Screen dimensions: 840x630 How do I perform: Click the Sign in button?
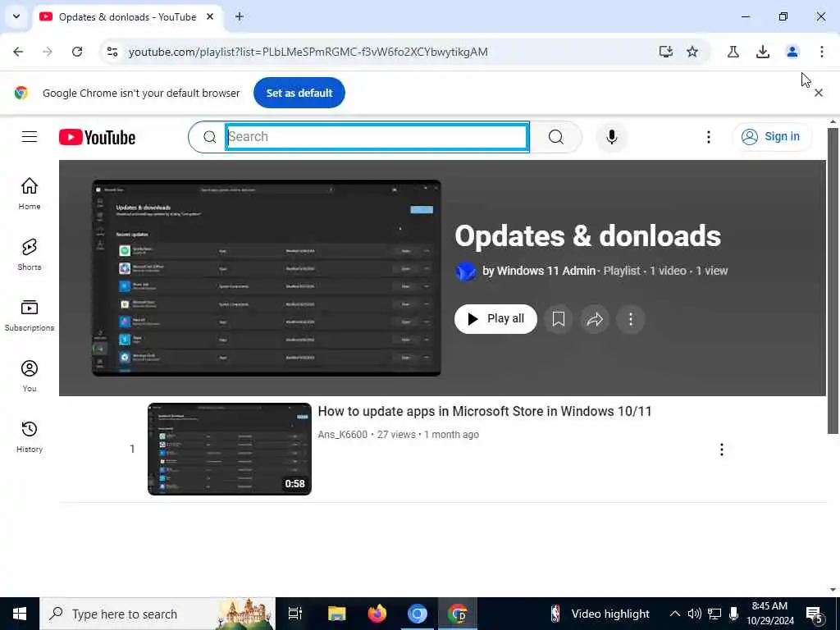click(771, 137)
